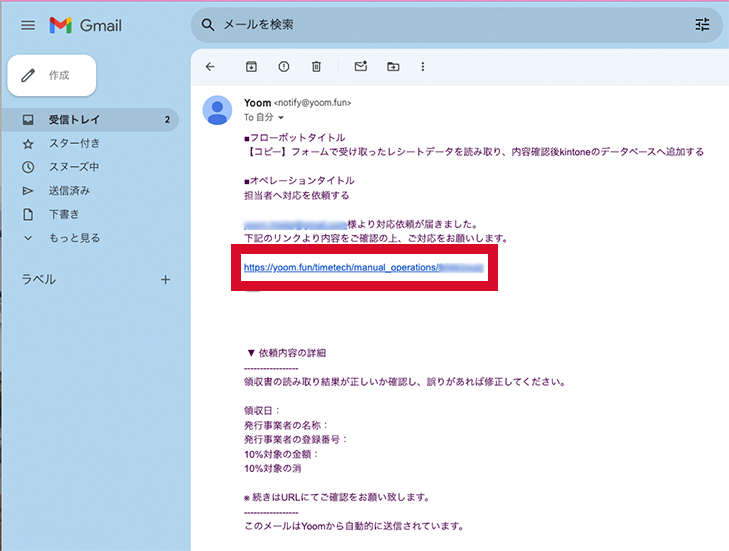Expand recipient details arrow next to To 自分

(x=281, y=118)
